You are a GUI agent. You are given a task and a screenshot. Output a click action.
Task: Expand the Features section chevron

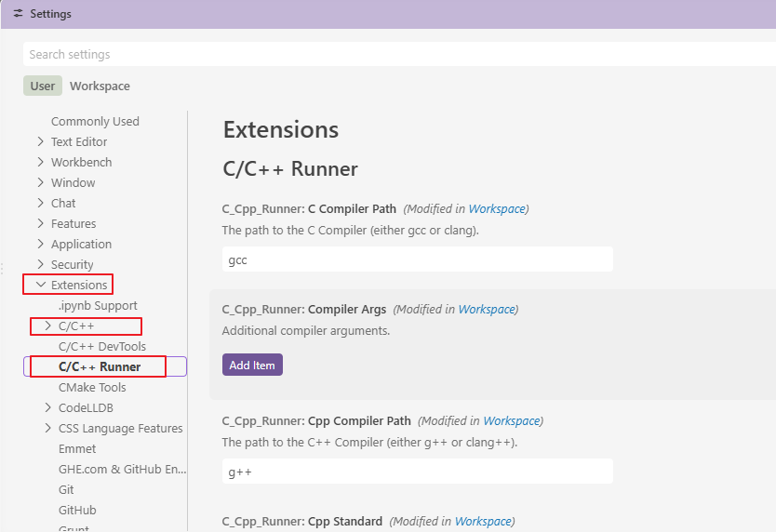41,224
